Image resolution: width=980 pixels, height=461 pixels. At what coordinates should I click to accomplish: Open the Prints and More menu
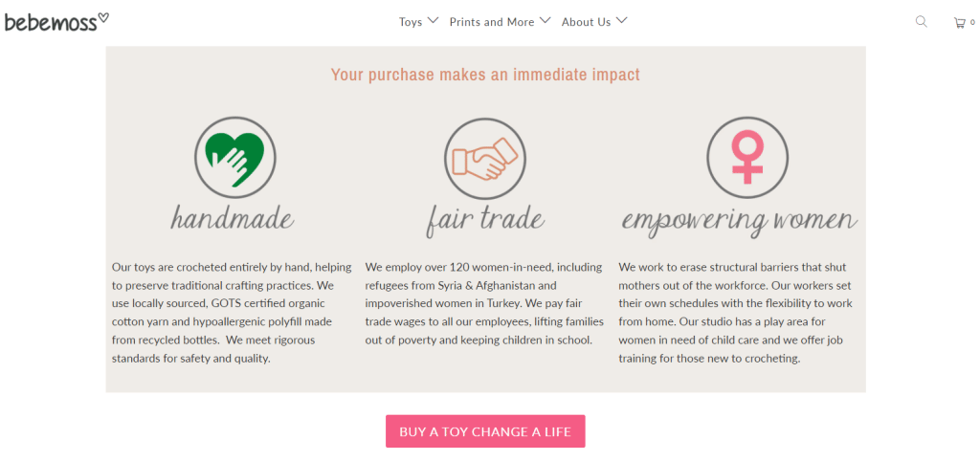coord(492,22)
